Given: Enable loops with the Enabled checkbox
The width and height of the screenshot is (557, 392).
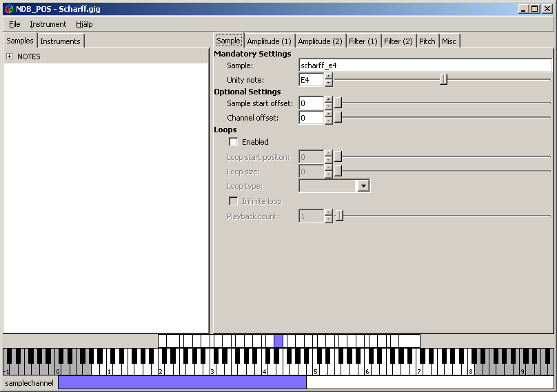Looking at the screenshot, I should 234,142.
